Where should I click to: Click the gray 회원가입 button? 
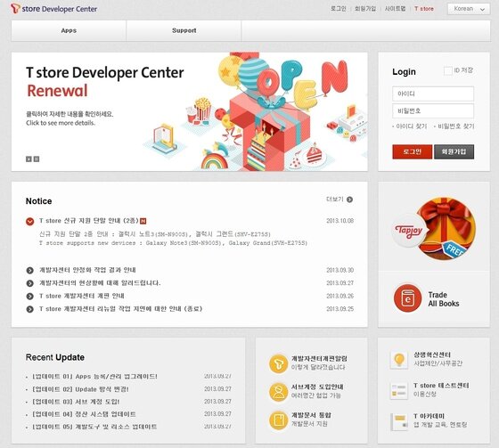(x=454, y=151)
